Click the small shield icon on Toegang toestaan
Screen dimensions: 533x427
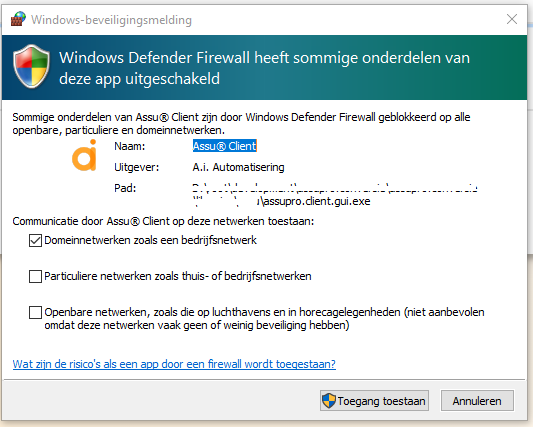pyautogui.click(x=329, y=400)
